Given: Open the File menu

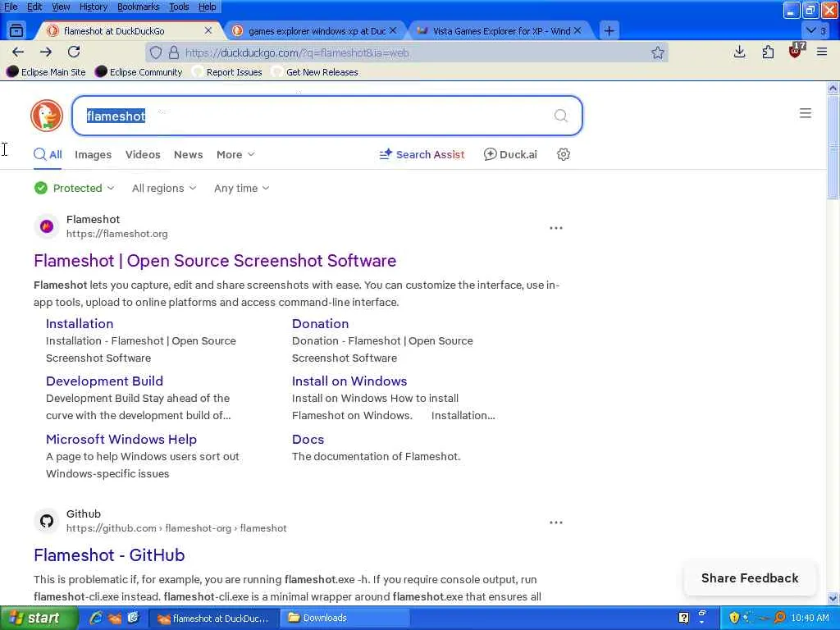Looking at the screenshot, I should pyautogui.click(x=11, y=7).
